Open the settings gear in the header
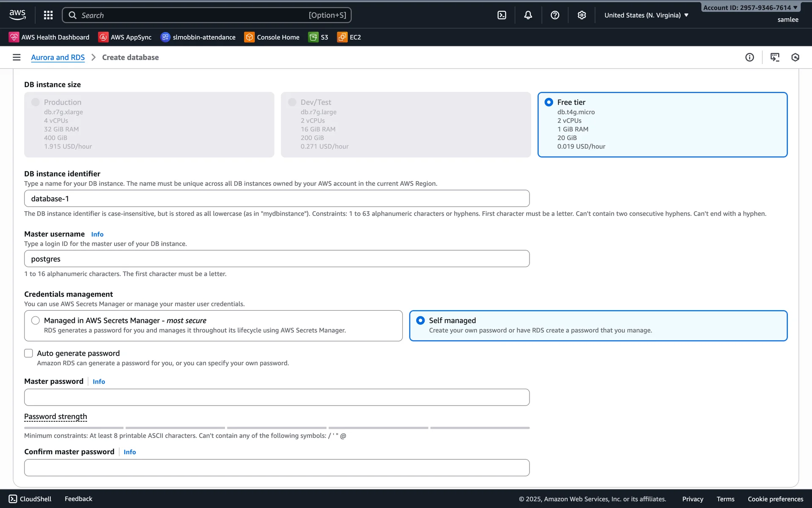 [x=582, y=15]
